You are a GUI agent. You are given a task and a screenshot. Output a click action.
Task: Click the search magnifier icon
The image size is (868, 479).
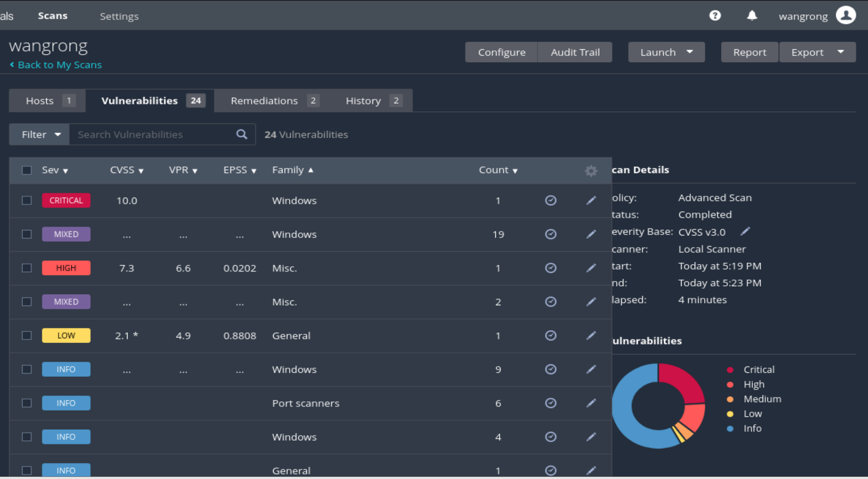pyautogui.click(x=242, y=134)
